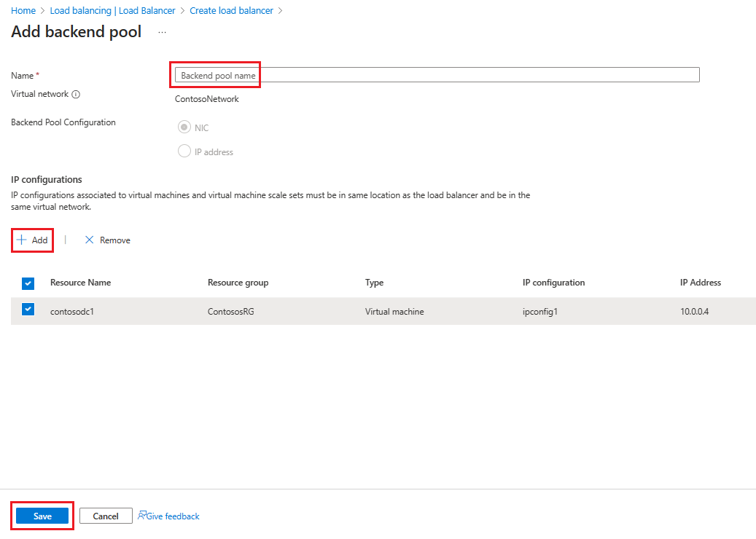
Task: Open the Create load balancer breadcrumb
Action: tap(231, 10)
